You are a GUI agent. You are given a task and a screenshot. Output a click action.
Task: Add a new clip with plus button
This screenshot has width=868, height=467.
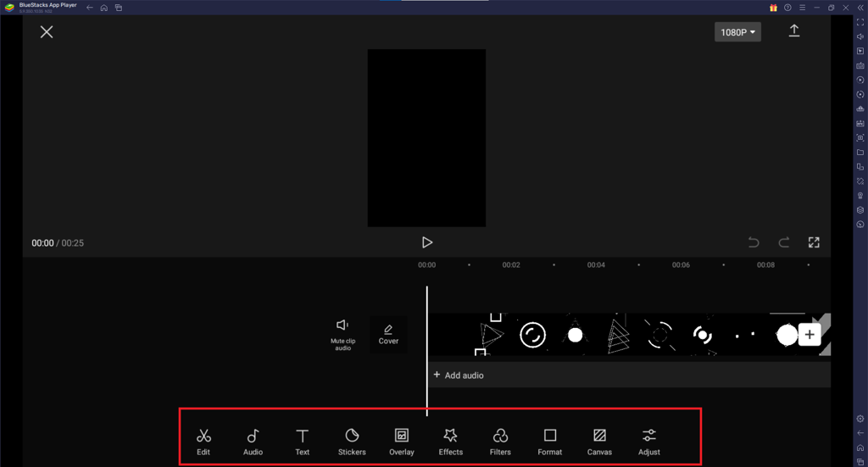pyautogui.click(x=810, y=335)
